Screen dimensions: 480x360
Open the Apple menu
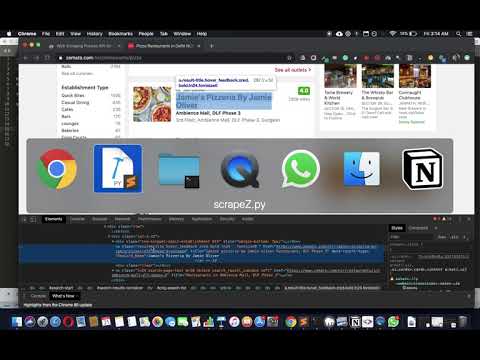pos(9,34)
